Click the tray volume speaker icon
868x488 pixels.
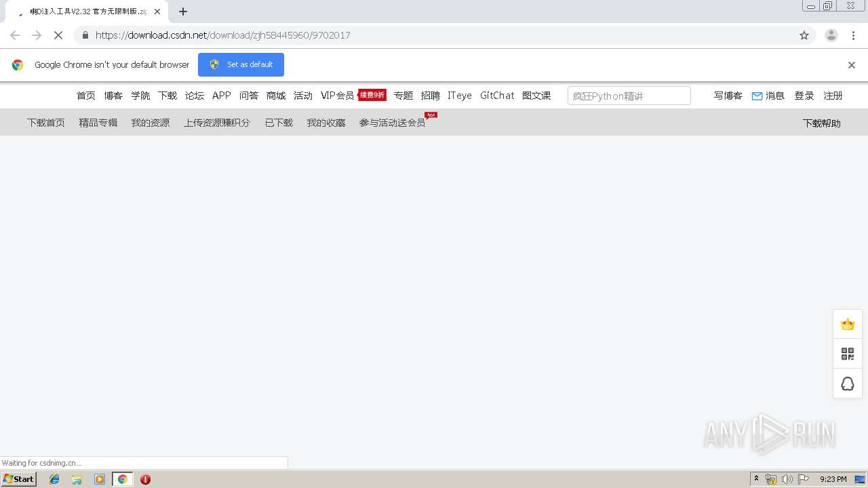[787, 479]
